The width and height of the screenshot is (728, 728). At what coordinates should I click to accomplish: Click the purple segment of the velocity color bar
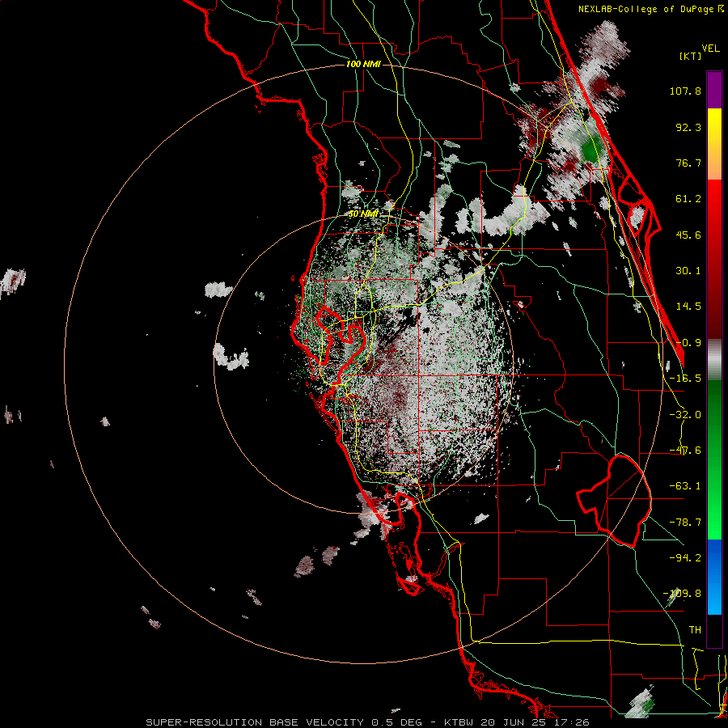[x=714, y=90]
